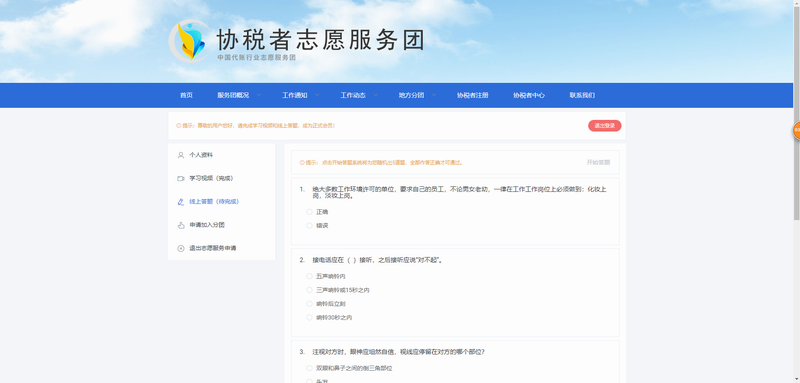Open 个人资料 via its person icon
The image size is (800, 383).
click(x=181, y=155)
